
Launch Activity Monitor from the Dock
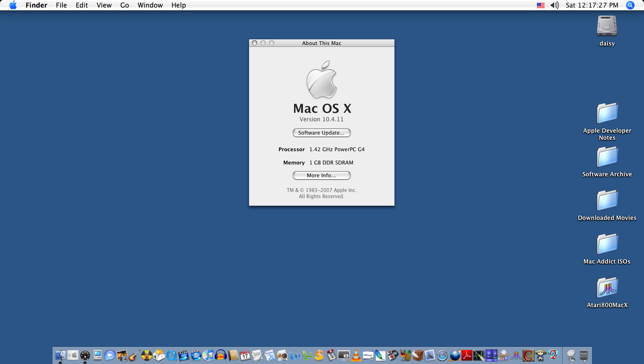pos(479,355)
